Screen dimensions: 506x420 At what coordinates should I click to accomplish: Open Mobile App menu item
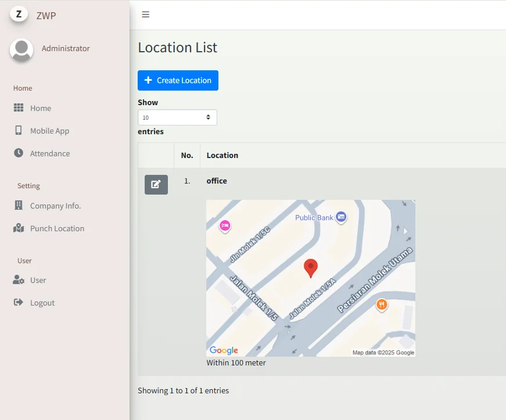(x=50, y=131)
